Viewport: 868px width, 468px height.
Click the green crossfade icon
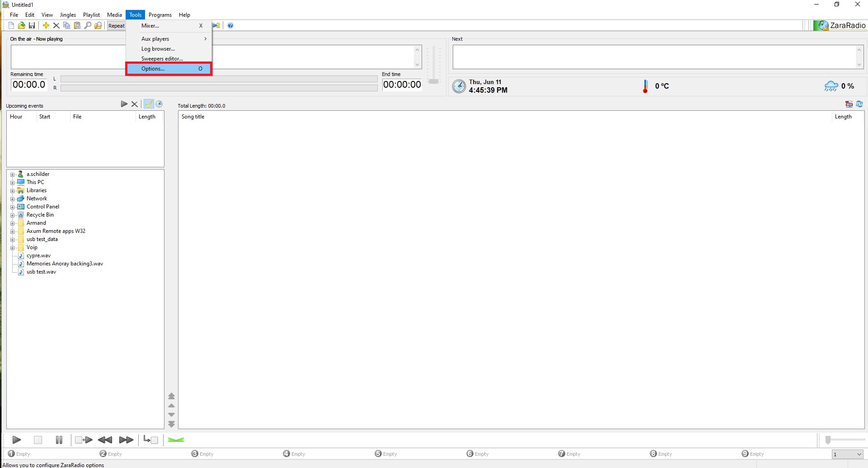tap(176, 440)
